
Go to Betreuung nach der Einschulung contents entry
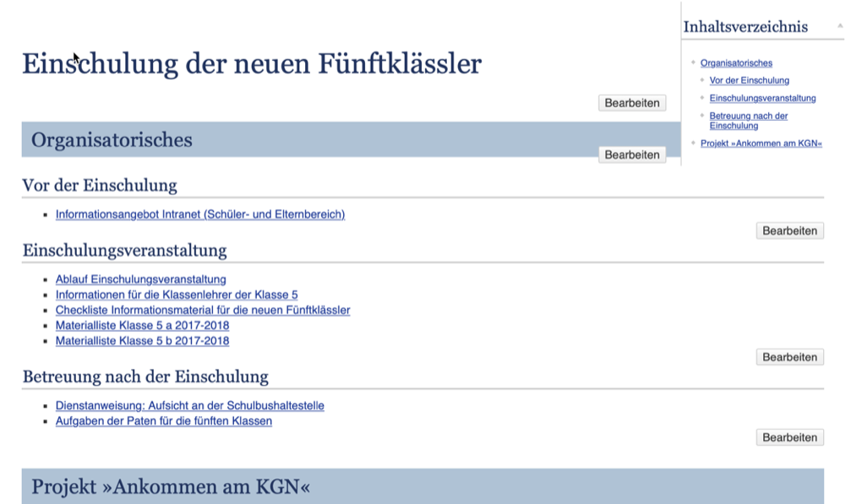749,121
